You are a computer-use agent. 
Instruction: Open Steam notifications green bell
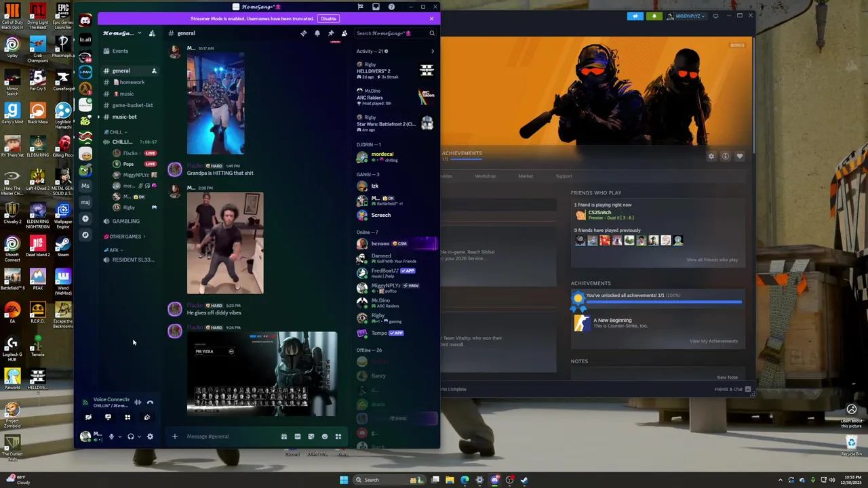(654, 16)
